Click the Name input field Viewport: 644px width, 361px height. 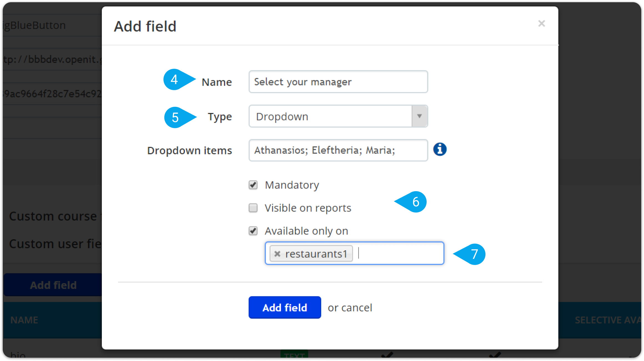[338, 82]
